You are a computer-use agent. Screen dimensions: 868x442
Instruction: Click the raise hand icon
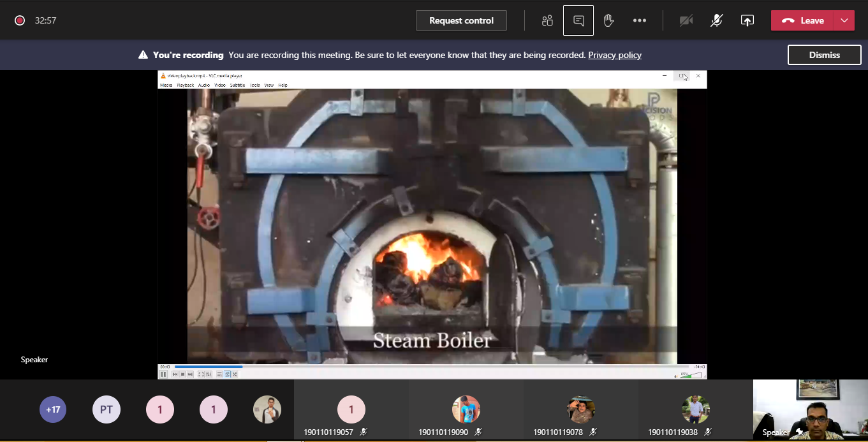tap(608, 20)
